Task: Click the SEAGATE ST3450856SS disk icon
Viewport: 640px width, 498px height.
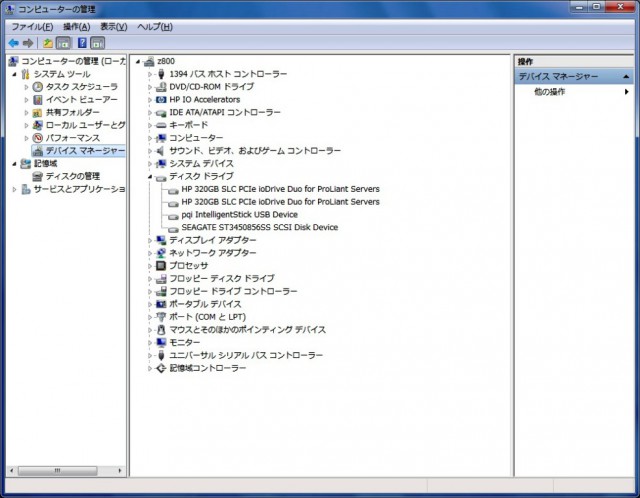Action: [x=173, y=228]
